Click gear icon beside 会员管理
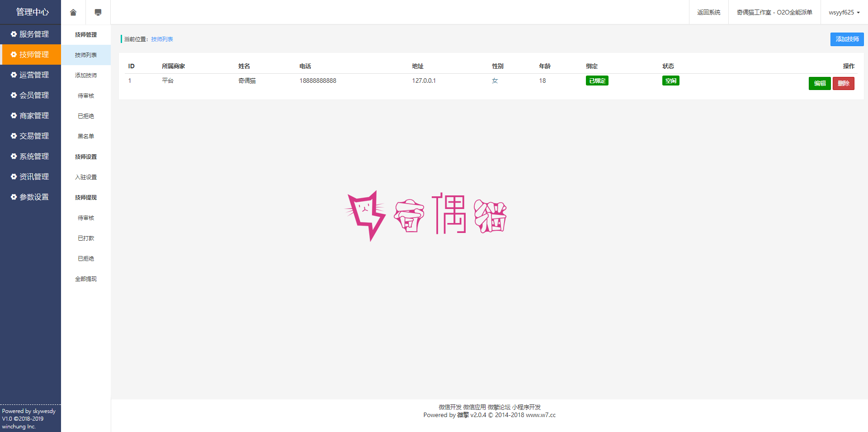This screenshot has height=432, width=868. coord(14,95)
